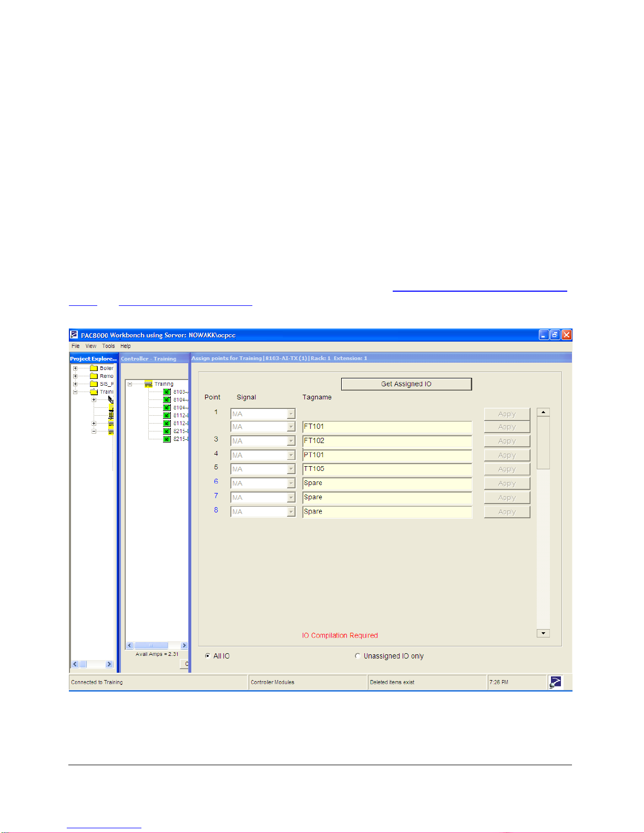Click the SIS_ folder icon
The height and width of the screenshot is (833, 644).
click(x=94, y=384)
